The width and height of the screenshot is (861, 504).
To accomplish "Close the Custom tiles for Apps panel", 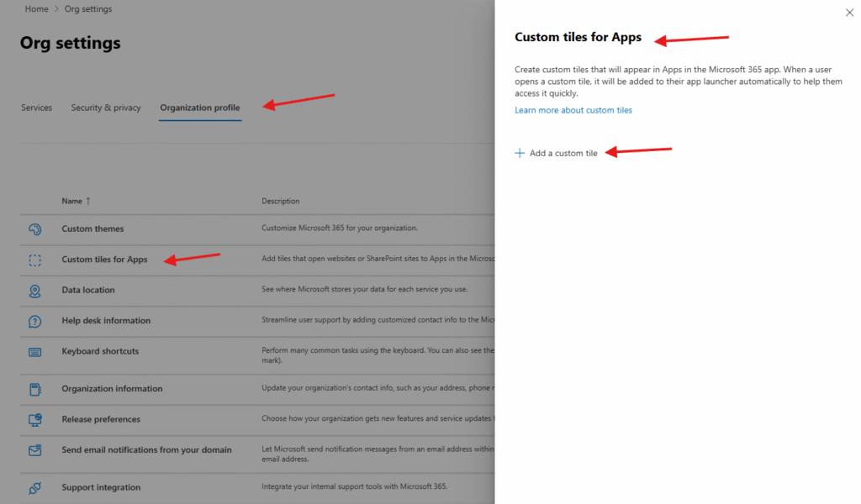I will tap(847, 13).
